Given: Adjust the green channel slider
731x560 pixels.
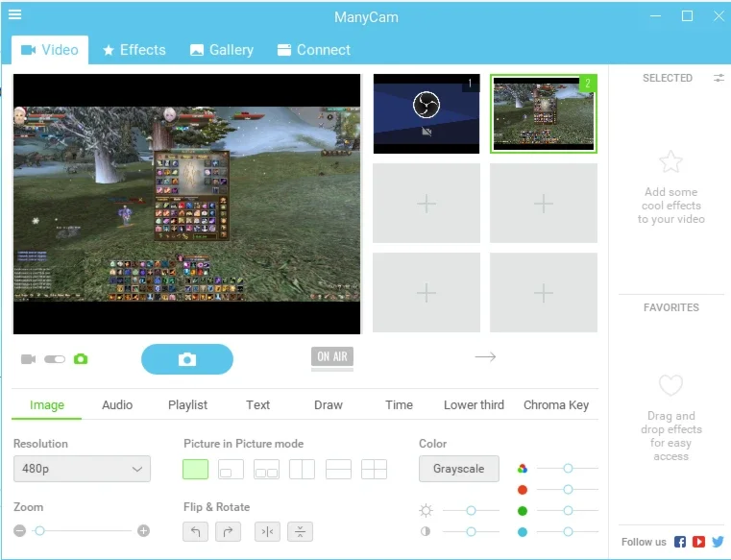Looking at the screenshot, I should point(568,511).
